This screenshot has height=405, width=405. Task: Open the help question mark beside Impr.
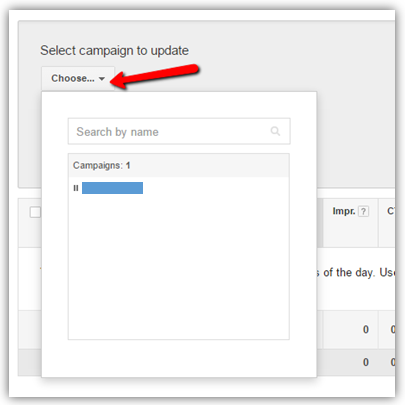coord(364,211)
